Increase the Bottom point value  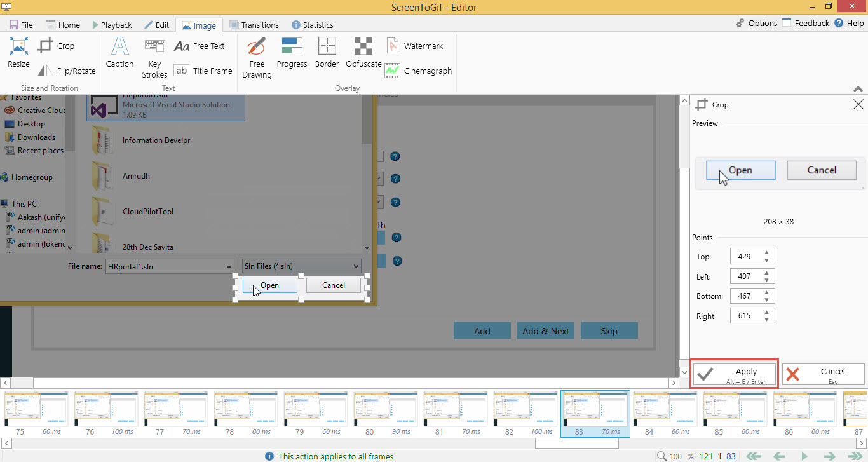[x=767, y=293]
